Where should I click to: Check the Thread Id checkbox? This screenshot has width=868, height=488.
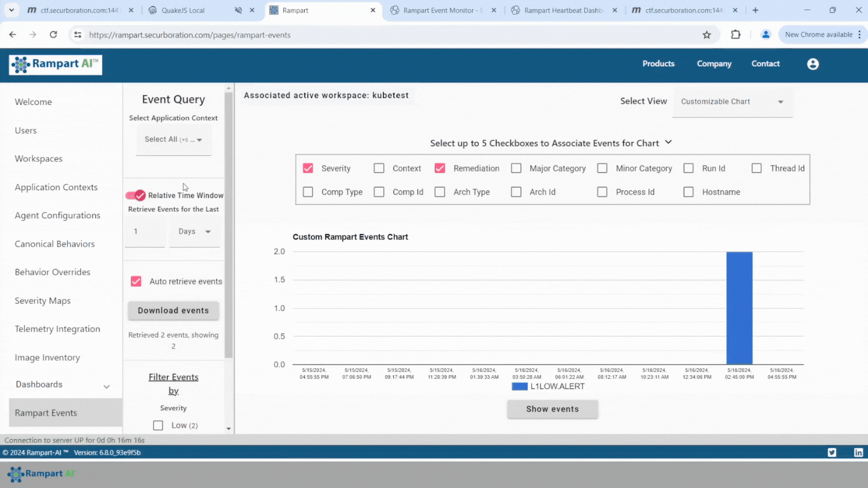(x=756, y=169)
